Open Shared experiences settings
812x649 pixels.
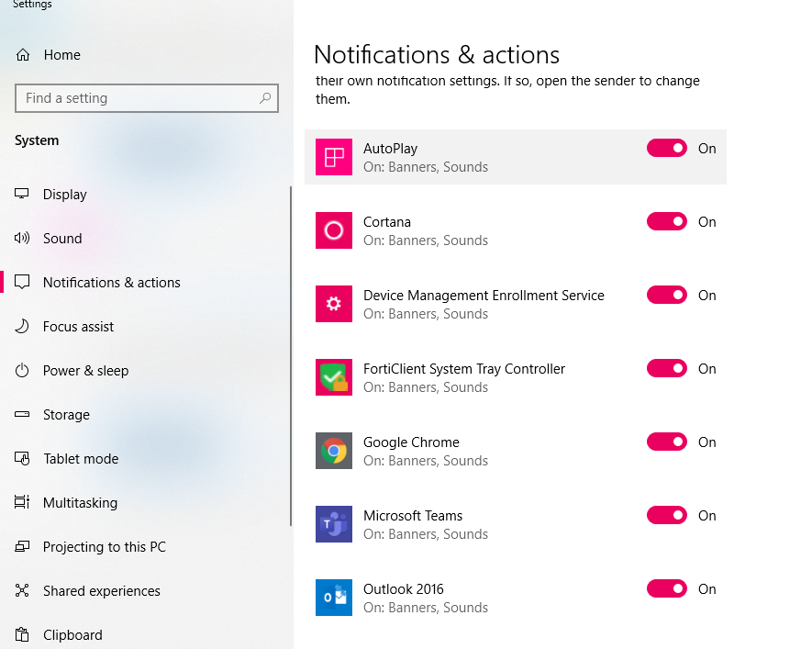145,590
